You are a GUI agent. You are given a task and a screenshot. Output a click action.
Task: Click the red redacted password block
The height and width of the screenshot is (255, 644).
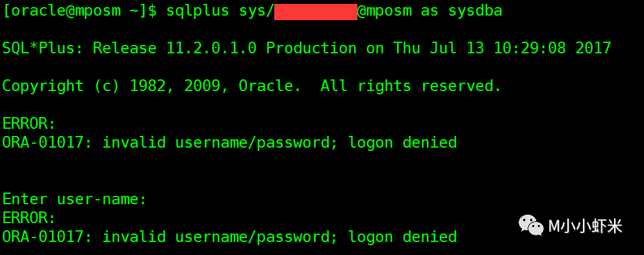[x=315, y=12]
